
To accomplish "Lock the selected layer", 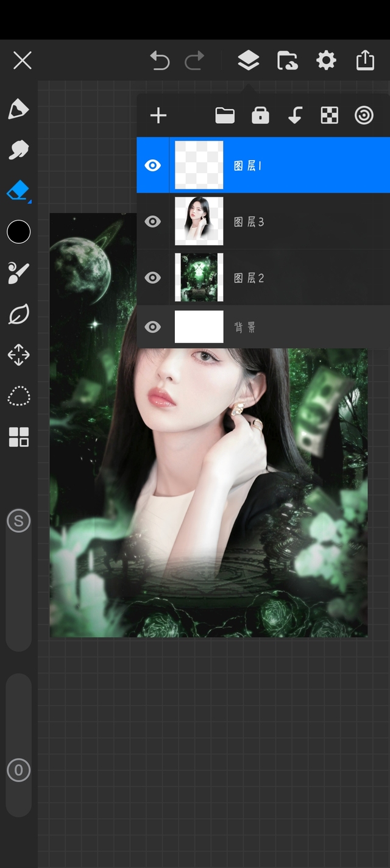I will 260,115.
